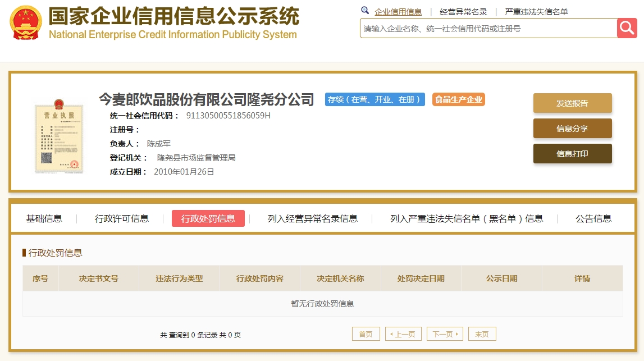644x361 pixels.
Task: Switch to the 行政许可信息 tab
Action: (x=122, y=218)
